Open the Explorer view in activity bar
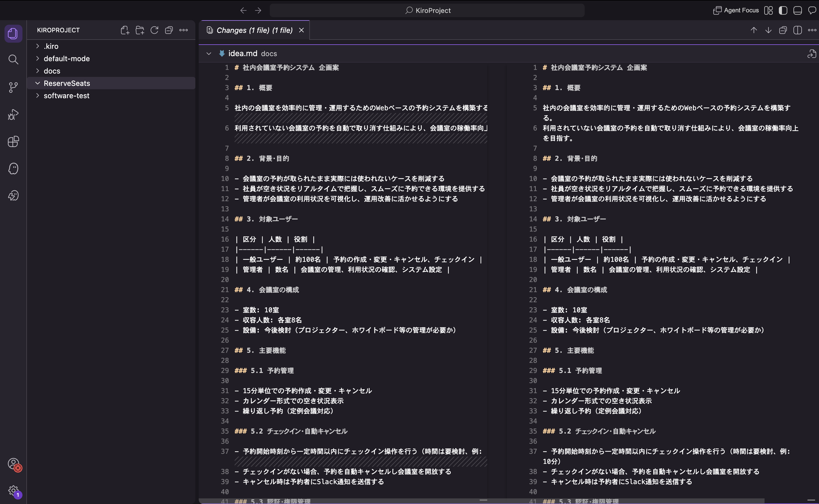The width and height of the screenshot is (819, 504). tap(13, 33)
